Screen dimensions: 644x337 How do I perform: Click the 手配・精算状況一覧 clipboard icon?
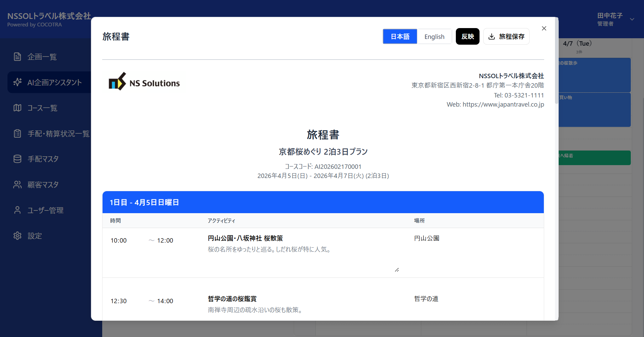(17, 133)
